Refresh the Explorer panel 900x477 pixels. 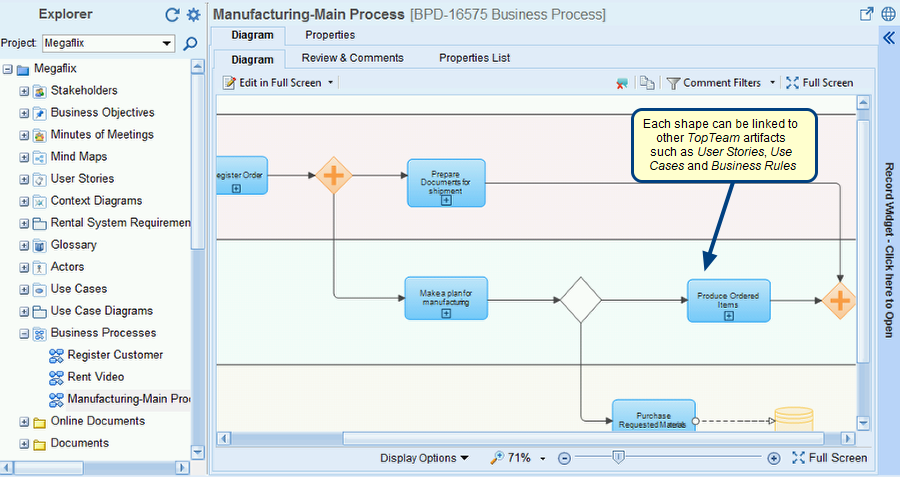point(172,15)
